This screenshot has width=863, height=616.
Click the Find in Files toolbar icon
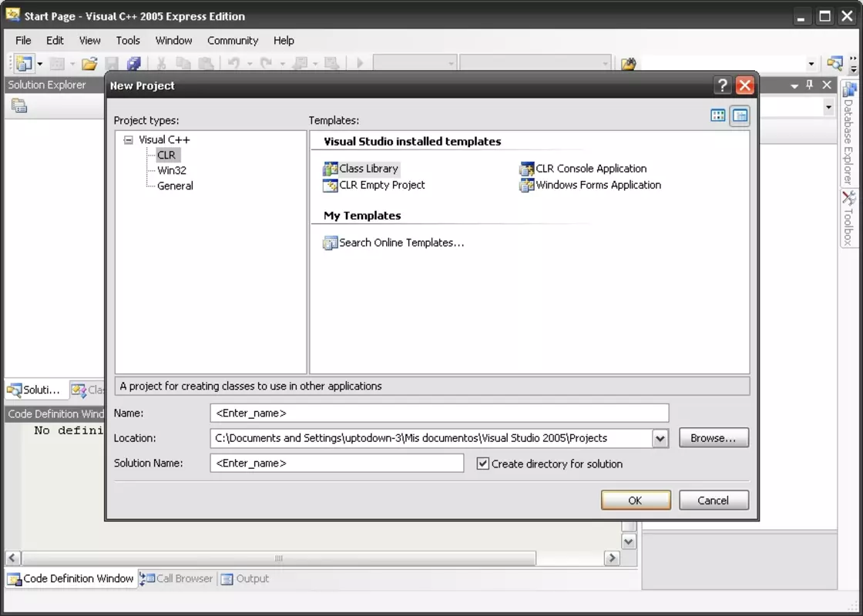629,64
